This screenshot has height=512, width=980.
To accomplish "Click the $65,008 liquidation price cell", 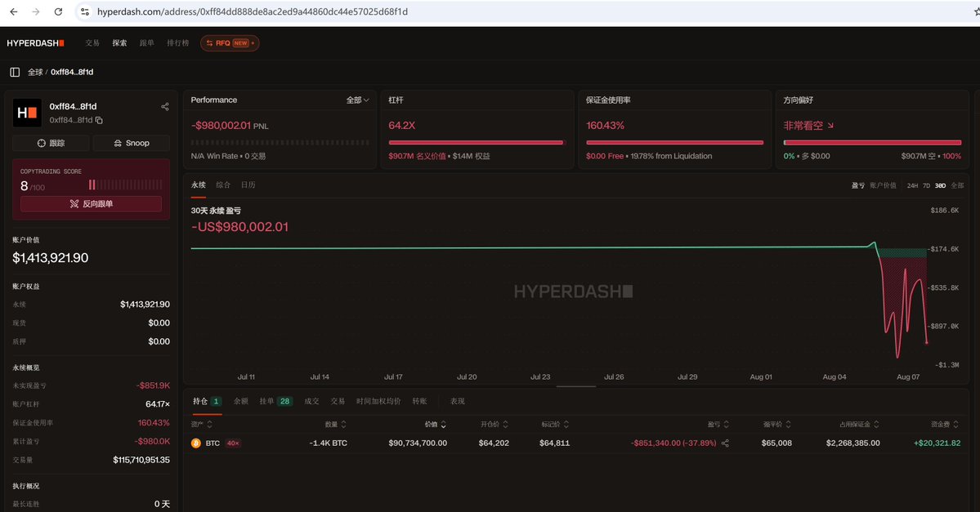I will tap(776, 443).
